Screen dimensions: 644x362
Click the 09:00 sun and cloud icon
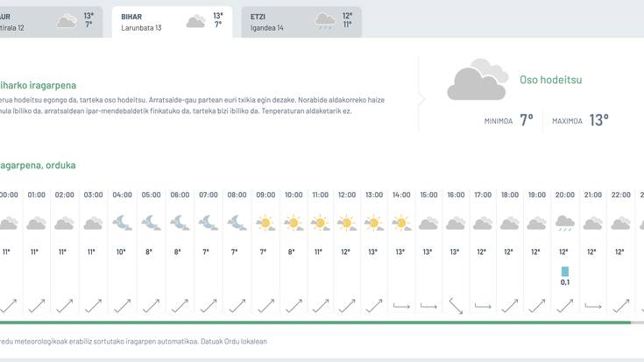265,224
